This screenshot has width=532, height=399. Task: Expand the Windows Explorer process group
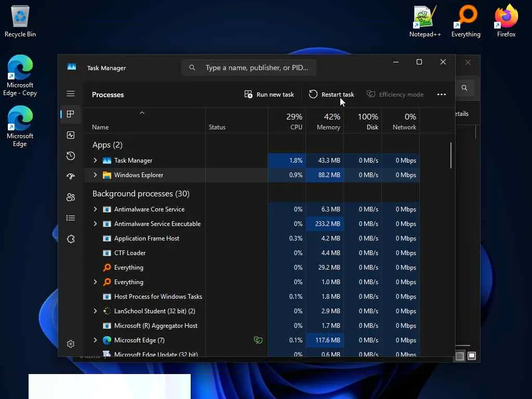[96, 175]
